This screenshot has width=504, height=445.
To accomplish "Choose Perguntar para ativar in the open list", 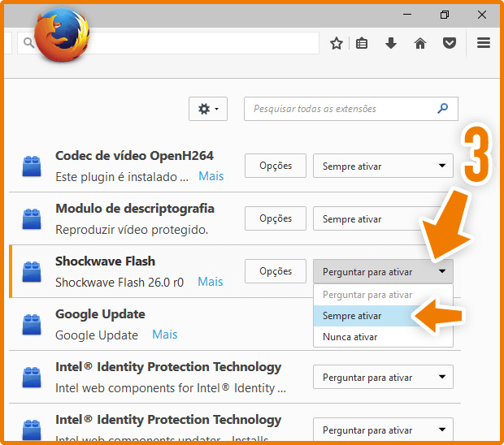I will coord(383,295).
